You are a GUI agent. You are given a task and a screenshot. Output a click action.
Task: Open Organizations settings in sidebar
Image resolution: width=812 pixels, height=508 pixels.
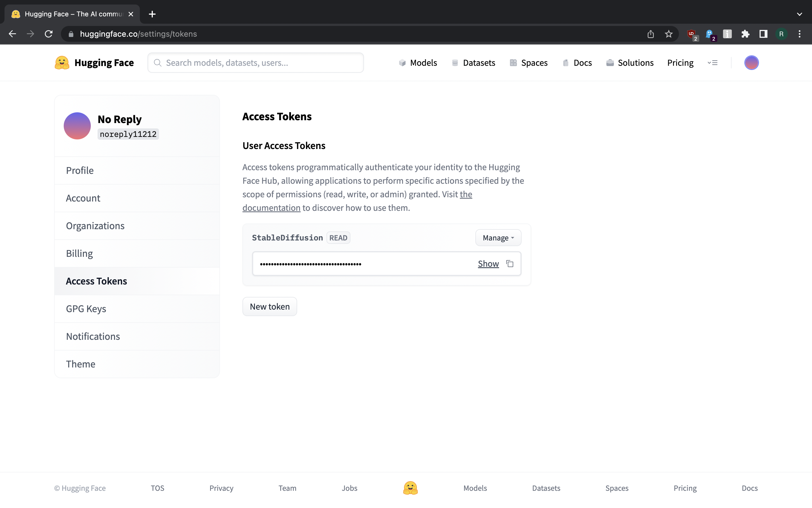(137, 226)
